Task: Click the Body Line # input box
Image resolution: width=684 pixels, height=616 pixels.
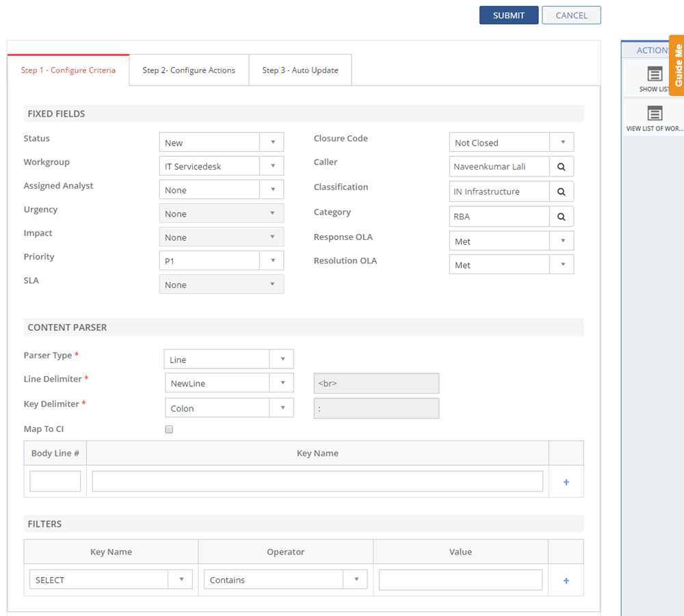Action: point(55,481)
